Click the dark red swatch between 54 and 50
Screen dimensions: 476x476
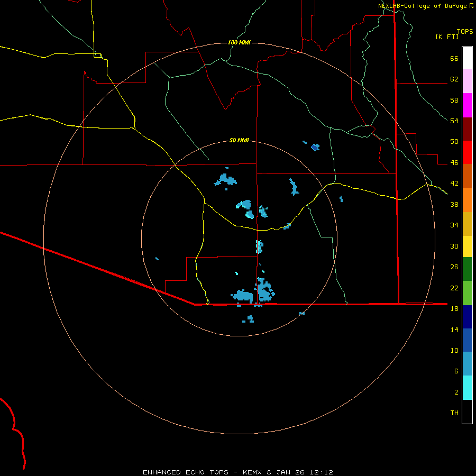pos(467,129)
